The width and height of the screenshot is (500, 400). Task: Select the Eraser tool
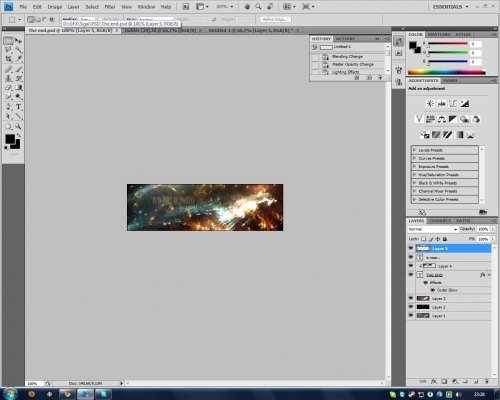click(x=8, y=88)
